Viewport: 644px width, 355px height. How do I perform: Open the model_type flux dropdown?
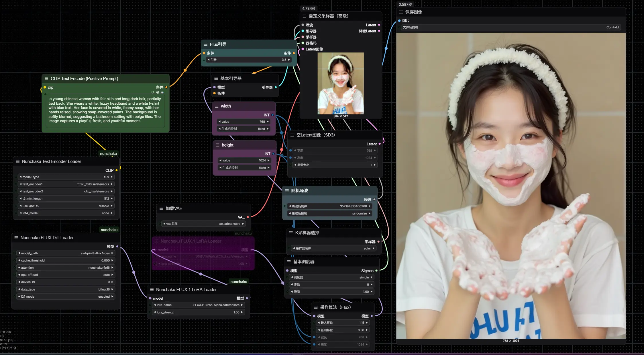pos(66,177)
